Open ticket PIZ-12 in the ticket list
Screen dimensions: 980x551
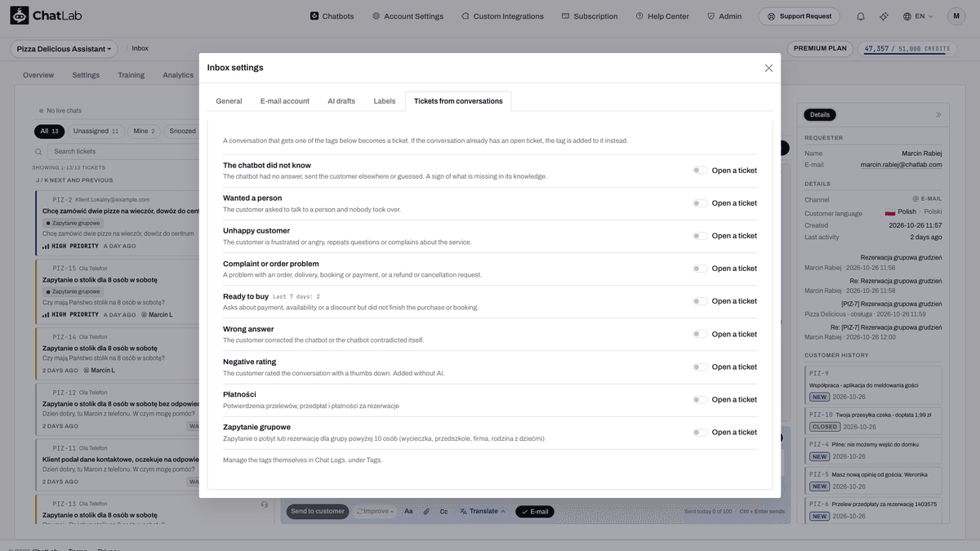pyautogui.click(x=118, y=410)
